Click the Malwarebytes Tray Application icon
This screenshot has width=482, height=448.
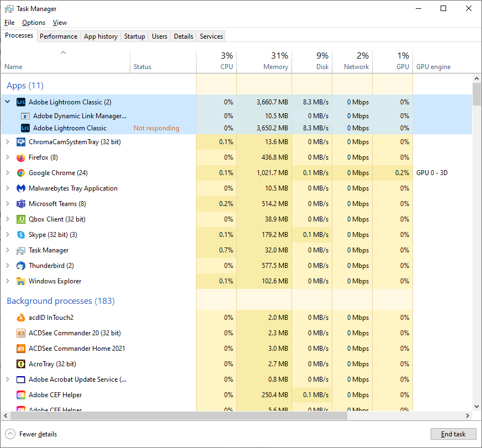[x=21, y=188]
